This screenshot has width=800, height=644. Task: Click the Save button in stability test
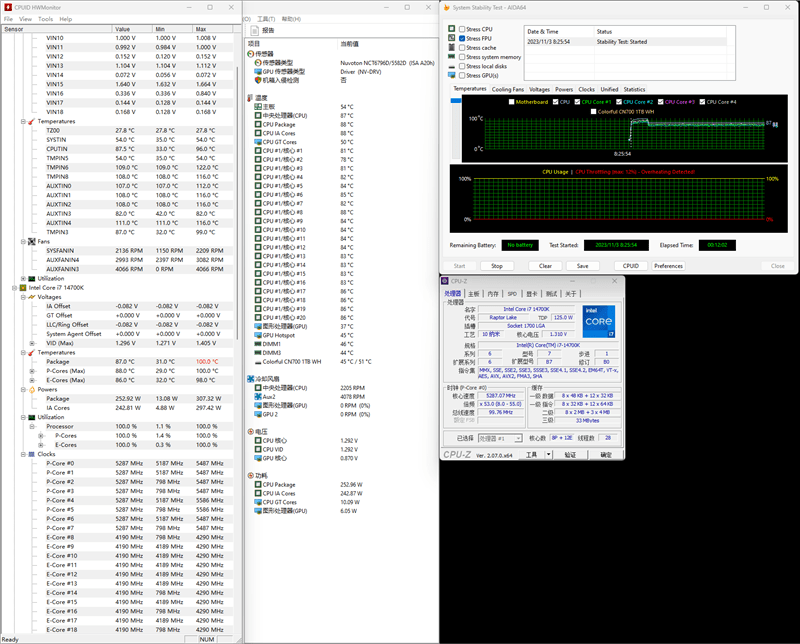(x=583, y=266)
